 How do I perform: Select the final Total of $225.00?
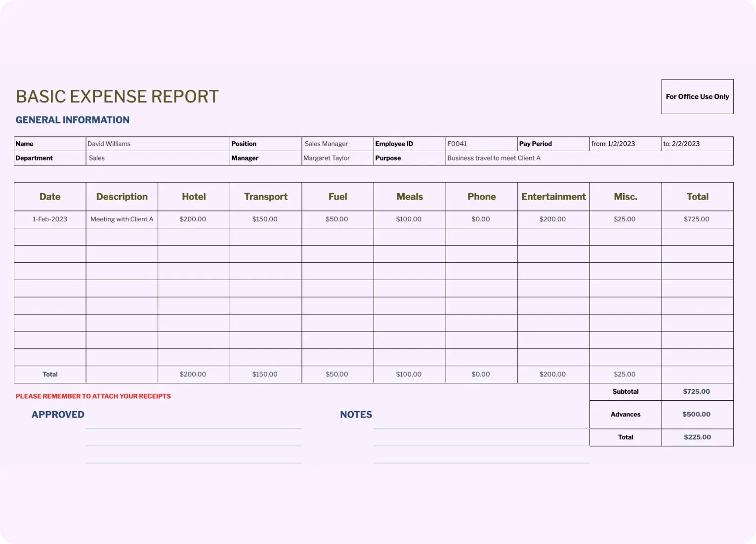(697, 437)
